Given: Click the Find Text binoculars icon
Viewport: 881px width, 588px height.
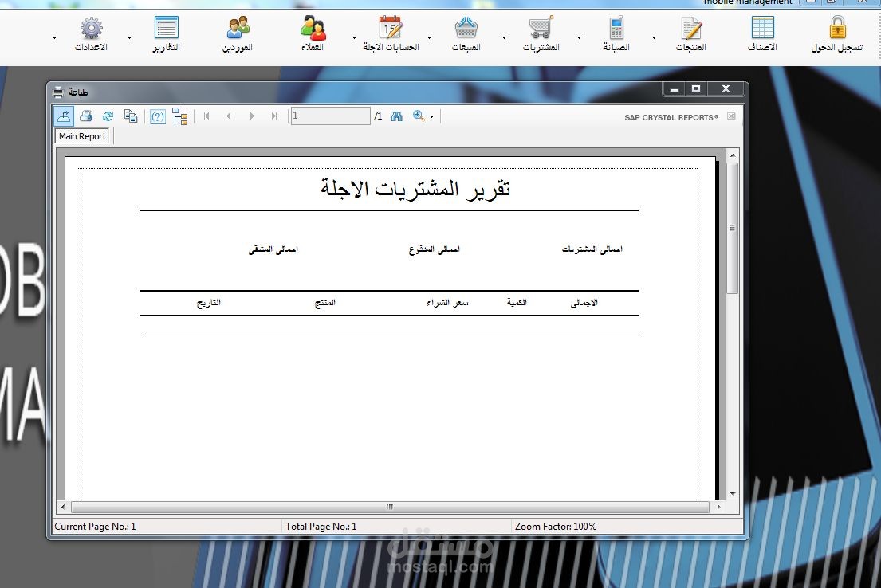Looking at the screenshot, I should tap(397, 116).
